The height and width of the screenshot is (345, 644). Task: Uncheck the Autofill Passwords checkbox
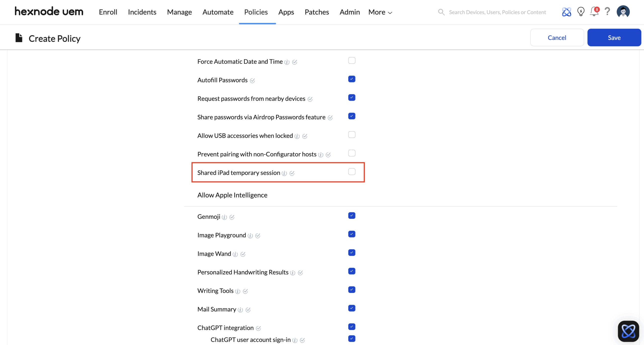tap(352, 79)
